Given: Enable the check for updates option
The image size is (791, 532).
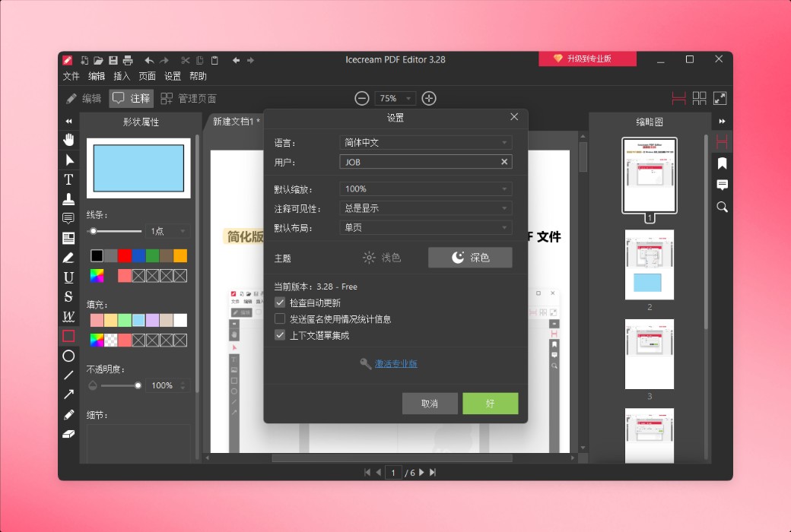Looking at the screenshot, I should [x=280, y=301].
